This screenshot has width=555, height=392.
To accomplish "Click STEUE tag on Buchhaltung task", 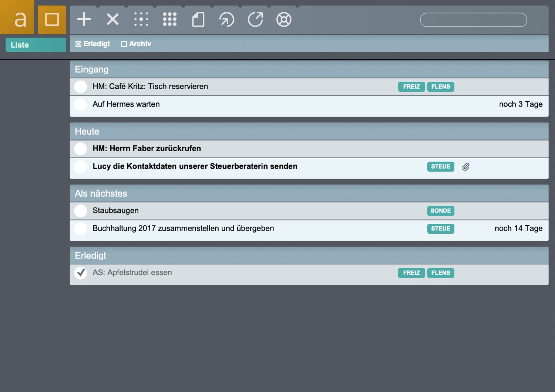I will click(441, 229).
